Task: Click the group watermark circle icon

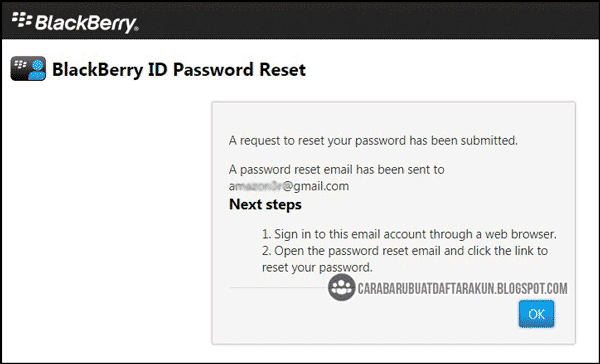Action: point(341,287)
